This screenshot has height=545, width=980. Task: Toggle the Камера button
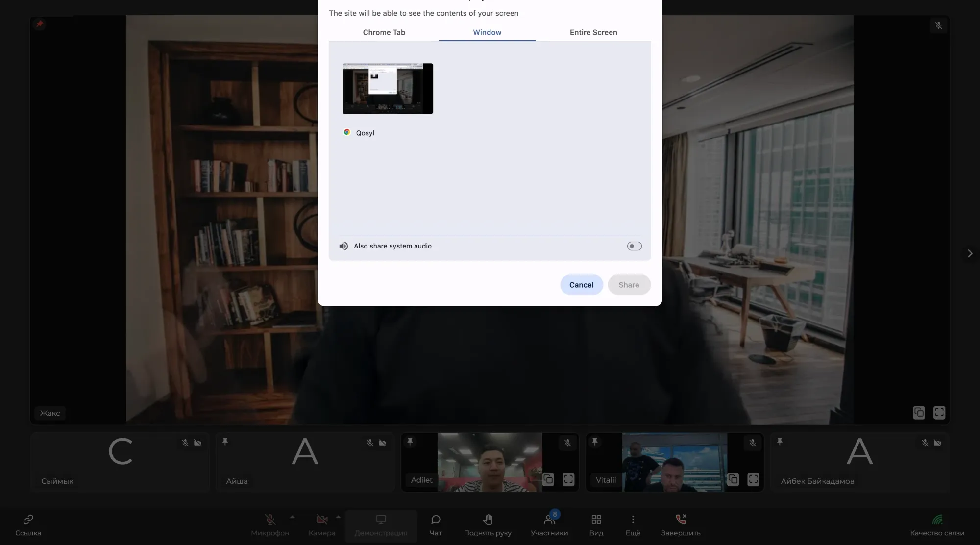point(322,525)
